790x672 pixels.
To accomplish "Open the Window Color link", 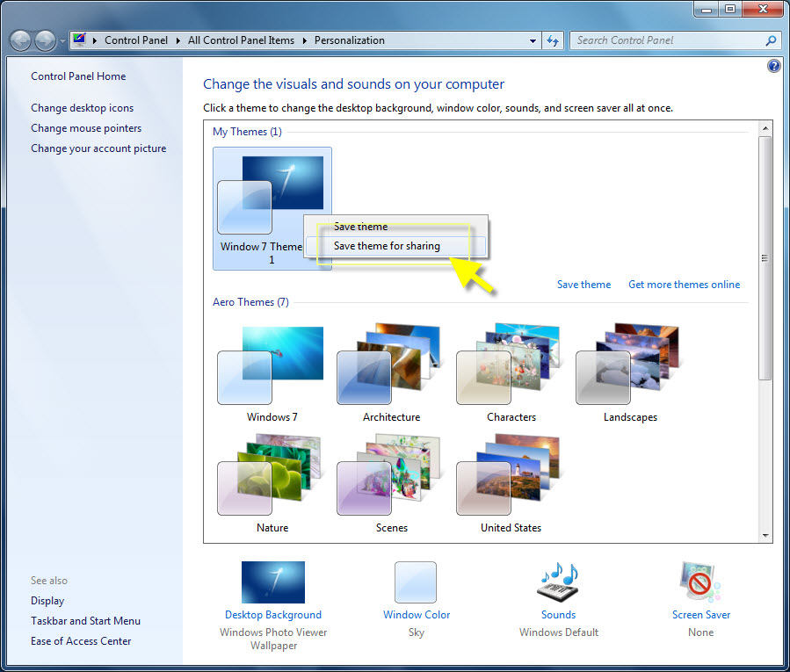I will tap(417, 615).
